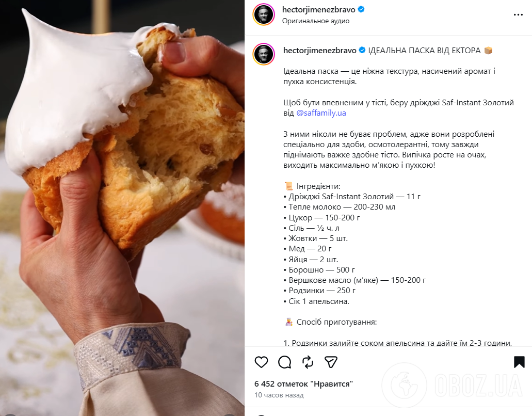Open header profile avatar of hectorjimenezbravo
The height and width of the screenshot is (416, 532).
tap(264, 14)
